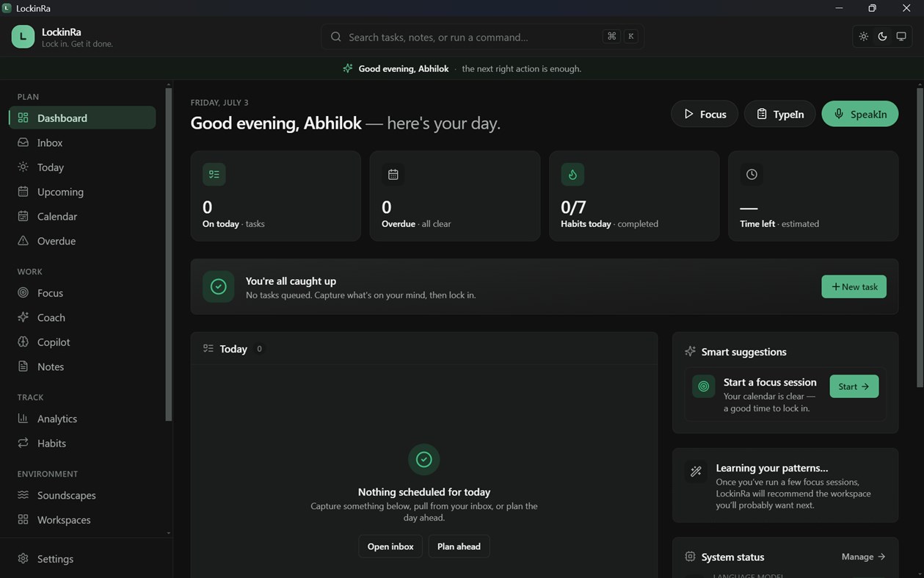Click Learning your patterns wand icon
The width and height of the screenshot is (924, 578).
(x=696, y=472)
